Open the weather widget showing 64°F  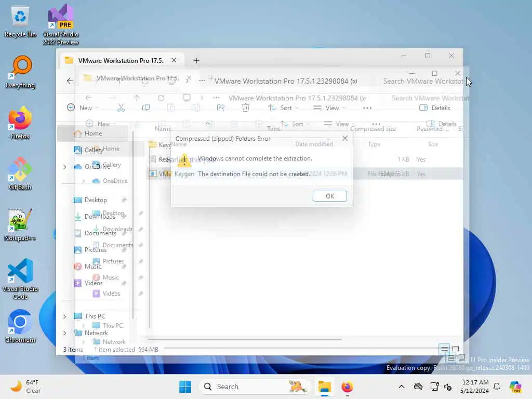25,387
